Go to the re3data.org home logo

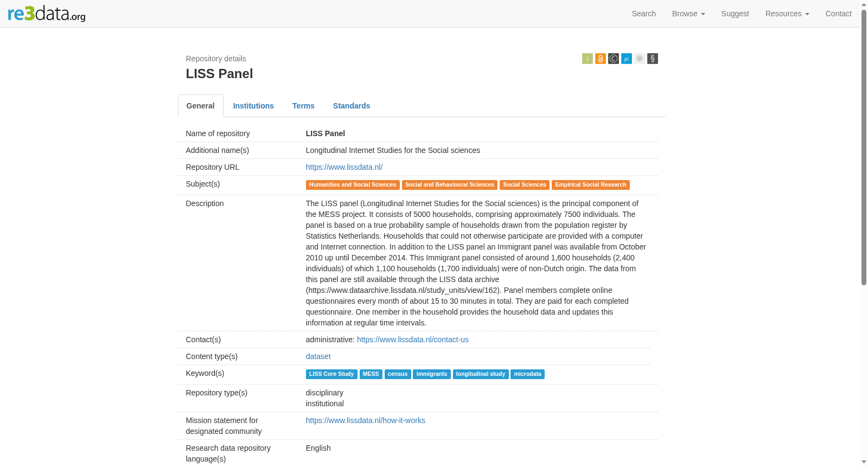(x=47, y=14)
